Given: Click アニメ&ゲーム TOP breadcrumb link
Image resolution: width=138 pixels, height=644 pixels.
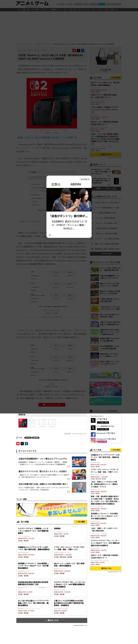Looking at the screenshot, I should pos(41,44).
